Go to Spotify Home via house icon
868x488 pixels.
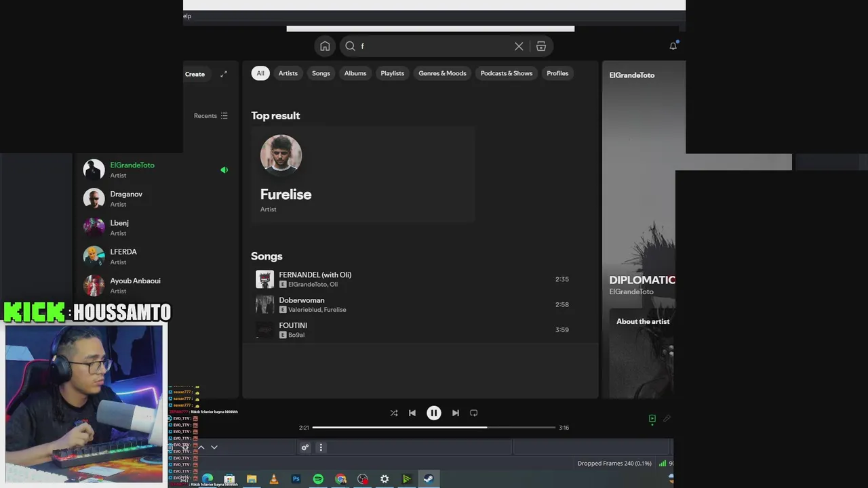coord(325,46)
